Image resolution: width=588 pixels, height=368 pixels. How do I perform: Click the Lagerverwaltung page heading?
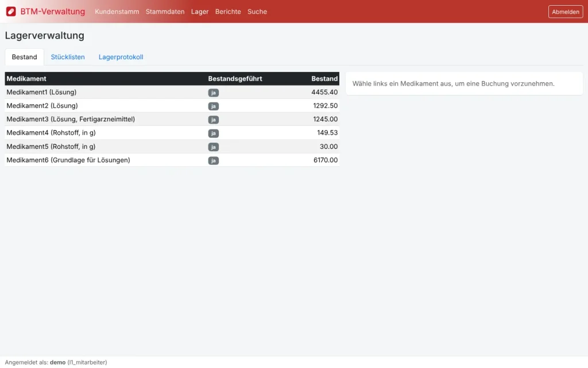coord(45,36)
